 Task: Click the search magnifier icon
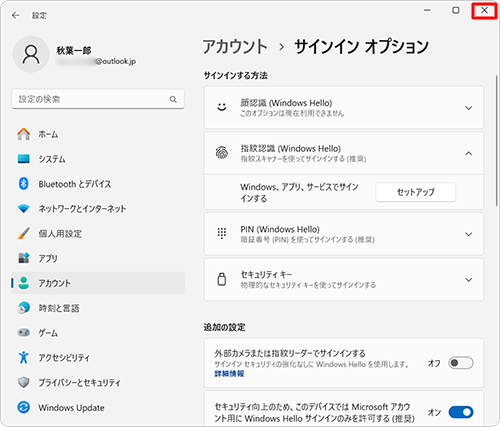(173, 99)
